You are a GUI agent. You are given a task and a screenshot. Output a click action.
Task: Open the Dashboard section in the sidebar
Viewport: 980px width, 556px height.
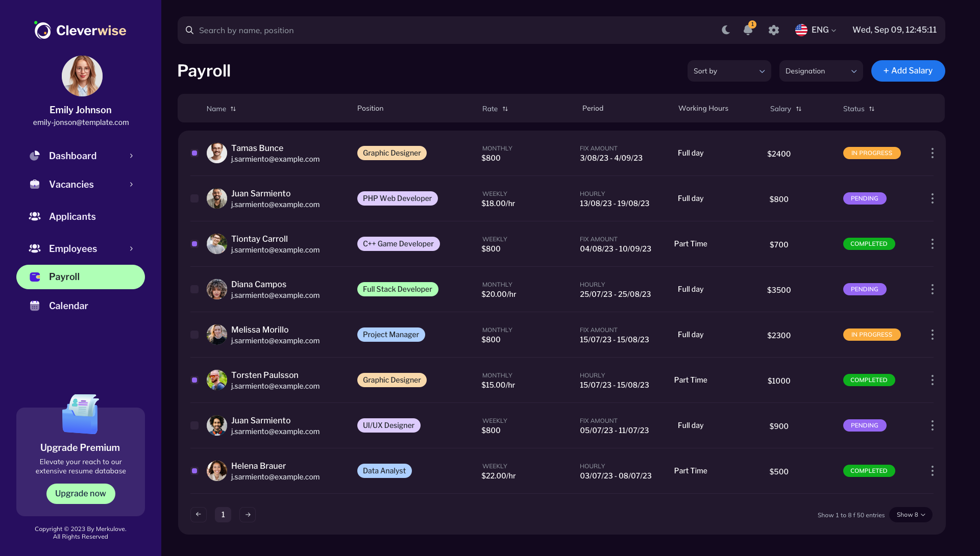(x=72, y=156)
